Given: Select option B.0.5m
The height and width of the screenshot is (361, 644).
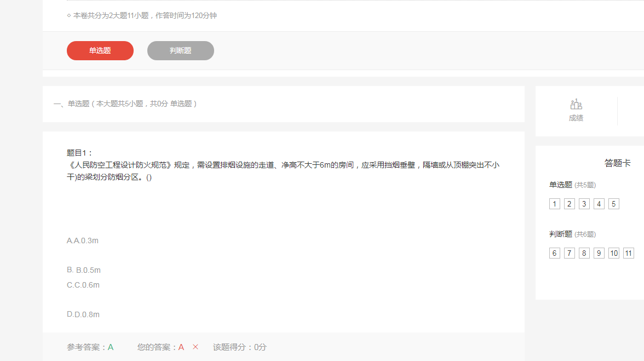Looking at the screenshot, I should (x=84, y=270).
